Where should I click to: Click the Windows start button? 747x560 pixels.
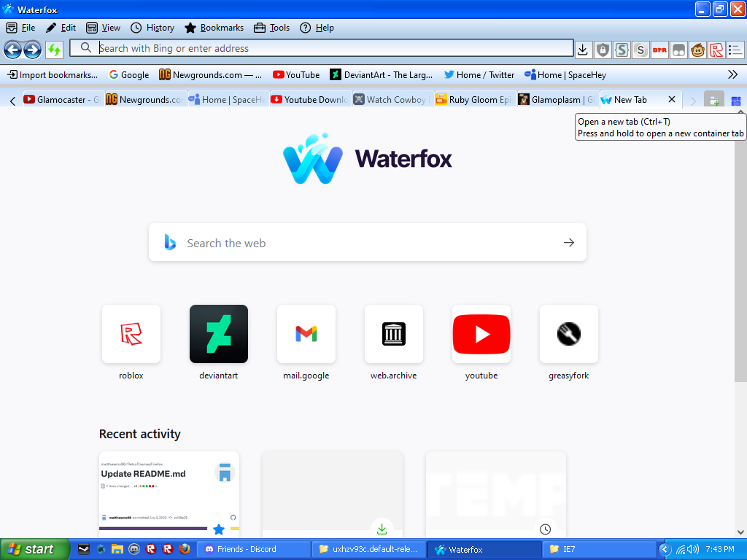(35, 549)
